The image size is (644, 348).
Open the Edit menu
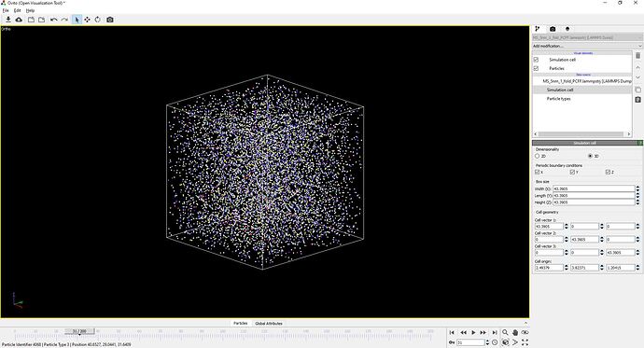[x=17, y=10]
